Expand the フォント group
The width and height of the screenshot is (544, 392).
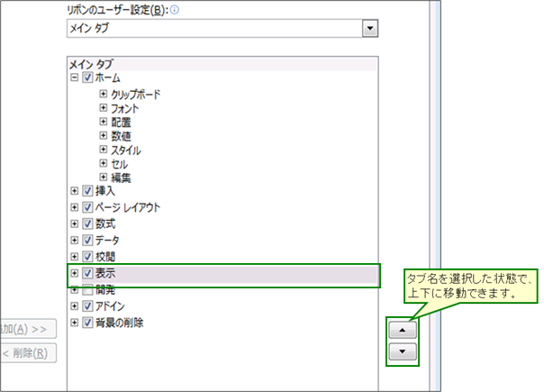104,108
